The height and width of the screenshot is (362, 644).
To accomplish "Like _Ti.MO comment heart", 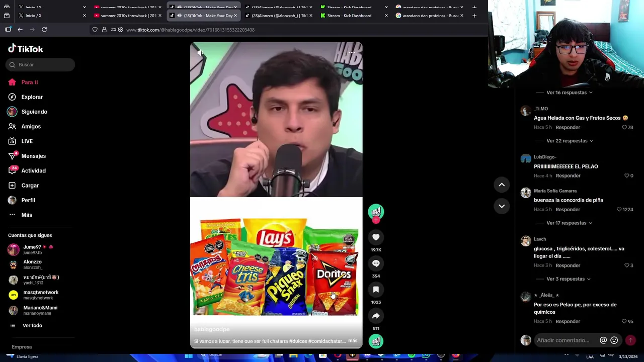I will (x=625, y=127).
